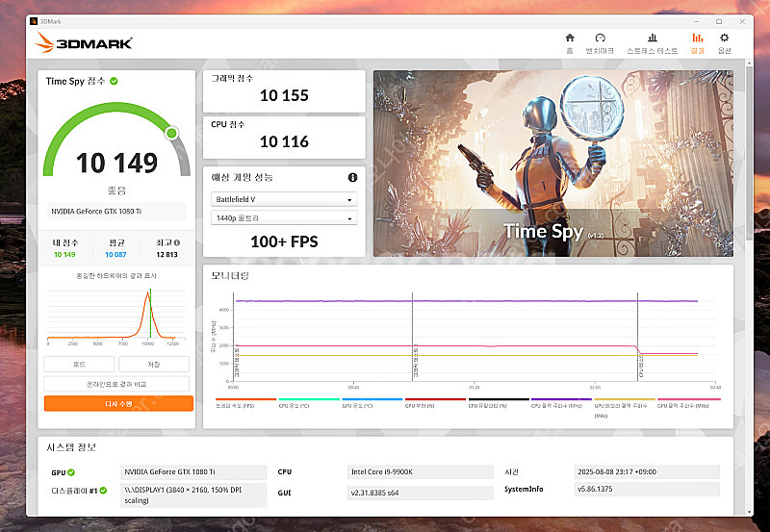Minimize the 3DMark window

[696, 21]
